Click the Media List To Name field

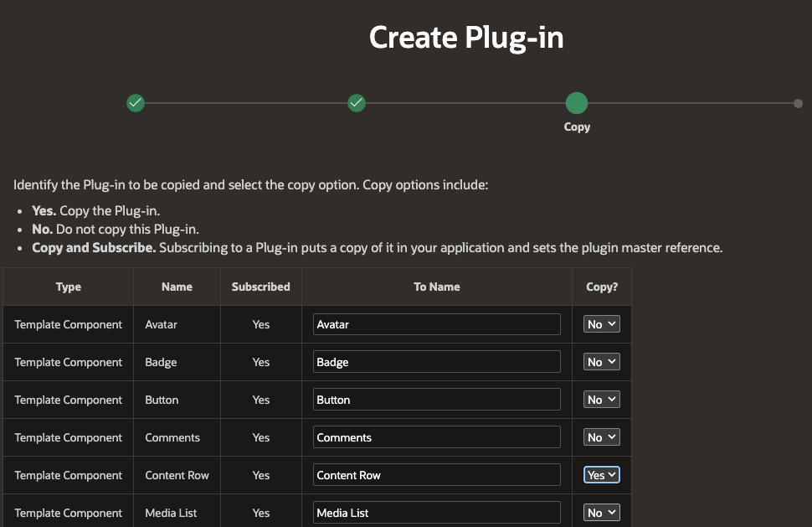(436, 513)
